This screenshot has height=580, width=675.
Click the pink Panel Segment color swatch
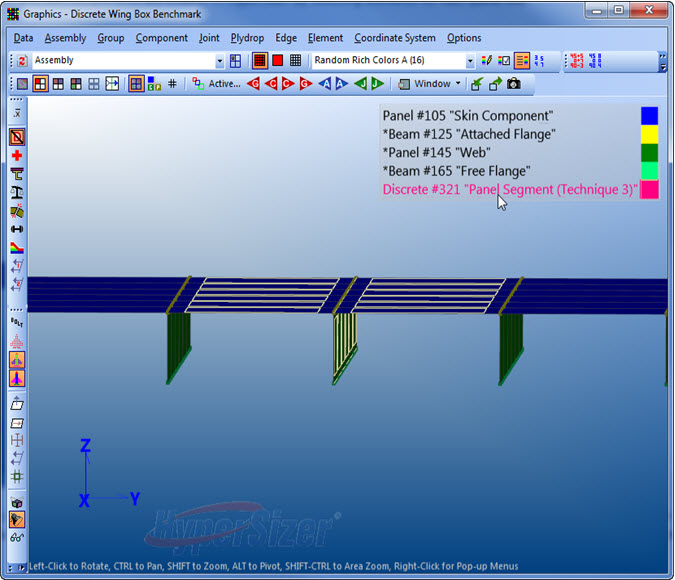pos(649,189)
